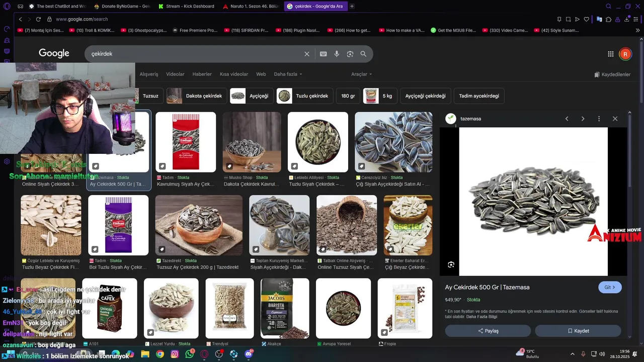Switch to Videolar results tab
Screen dimensions: 644x362
tap(175, 74)
